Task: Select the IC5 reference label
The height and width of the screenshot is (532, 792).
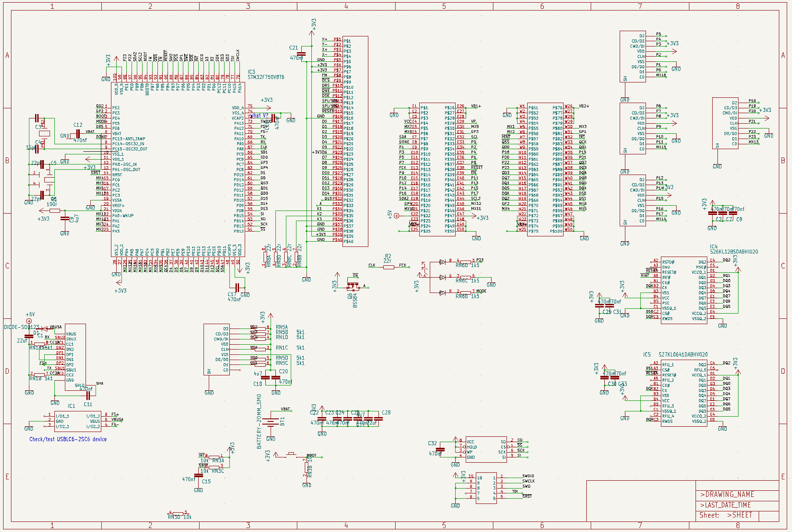Action: [647, 354]
